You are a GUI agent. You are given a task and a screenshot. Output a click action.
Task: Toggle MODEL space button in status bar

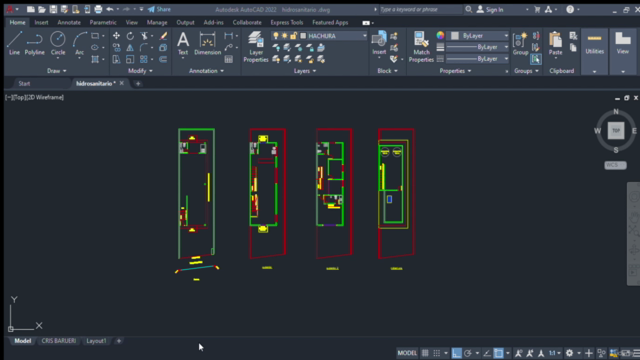pos(407,353)
